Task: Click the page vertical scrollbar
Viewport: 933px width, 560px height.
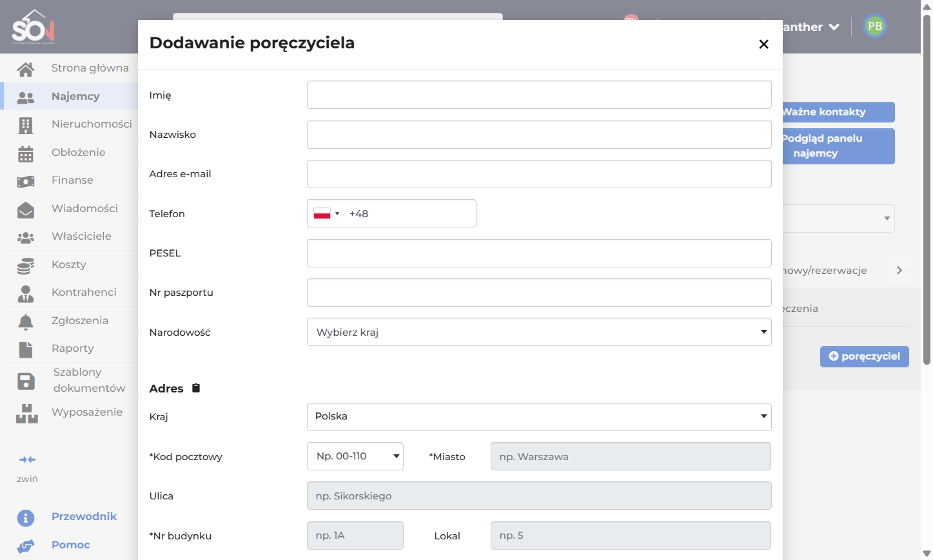Action: pos(927,189)
